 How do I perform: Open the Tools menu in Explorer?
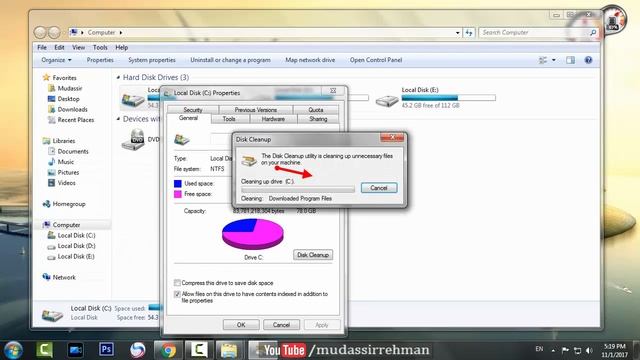[x=100, y=47]
